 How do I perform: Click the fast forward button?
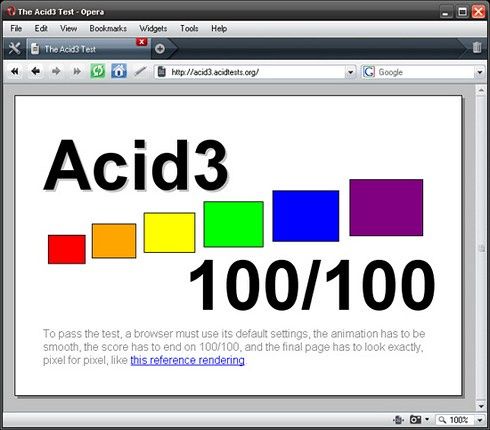(x=77, y=71)
